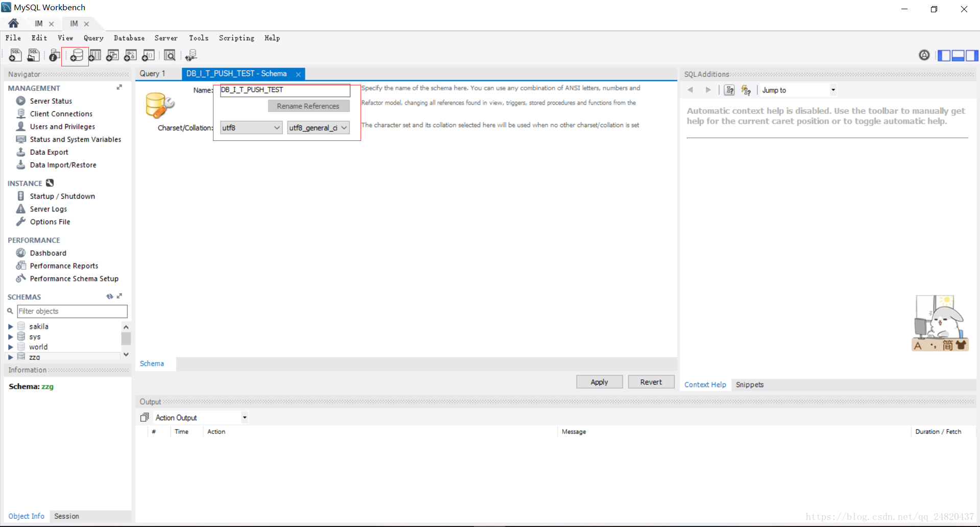Image resolution: width=980 pixels, height=527 pixels.
Task: Open the Database menu
Action: tap(129, 38)
